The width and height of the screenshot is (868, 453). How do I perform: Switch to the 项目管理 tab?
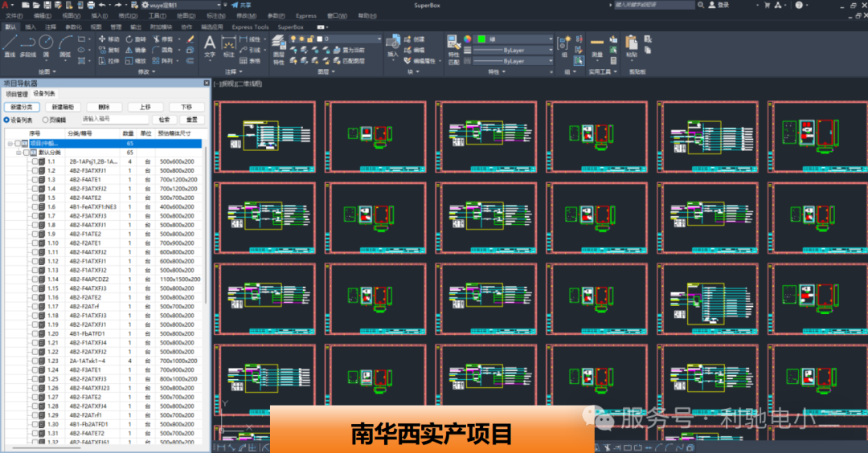17,94
